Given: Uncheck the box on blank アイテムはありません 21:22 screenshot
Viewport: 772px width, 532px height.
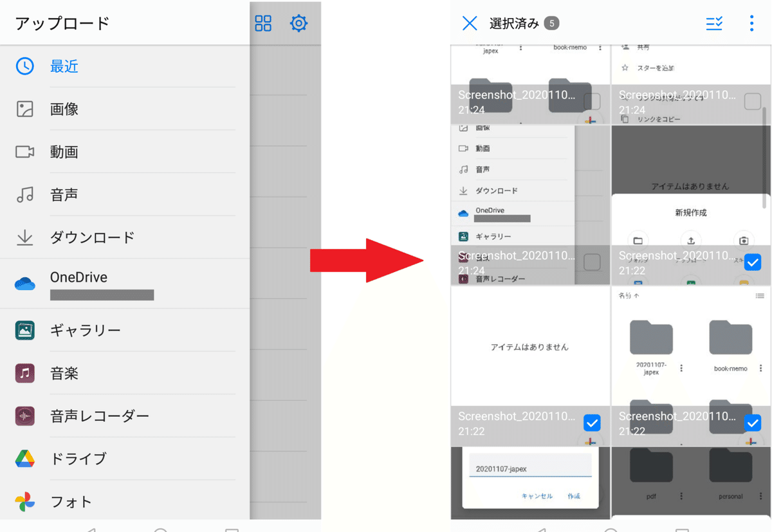Looking at the screenshot, I should 592,423.
